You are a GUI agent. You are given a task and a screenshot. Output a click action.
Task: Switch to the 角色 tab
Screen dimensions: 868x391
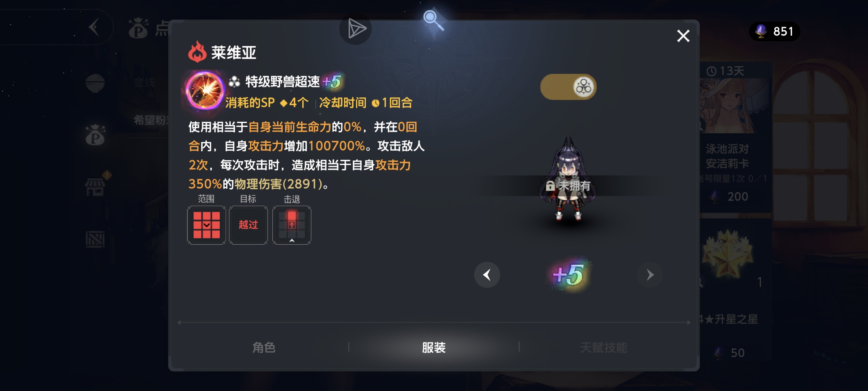(x=264, y=348)
